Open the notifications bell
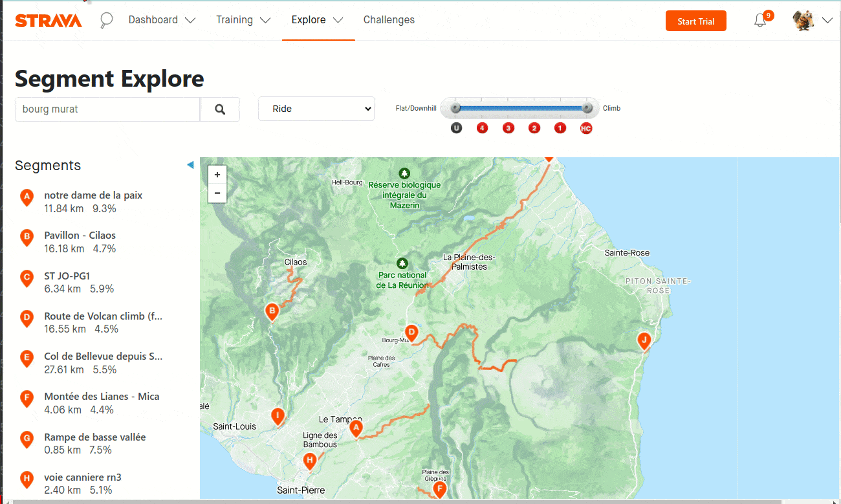This screenshot has width=841, height=504. click(760, 21)
